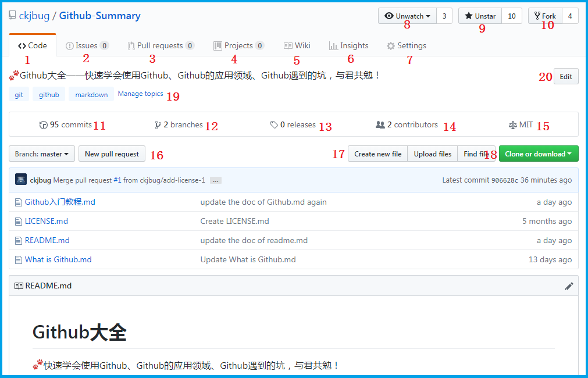View the Insights tab
This screenshot has width=588, height=378.
[x=348, y=45]
